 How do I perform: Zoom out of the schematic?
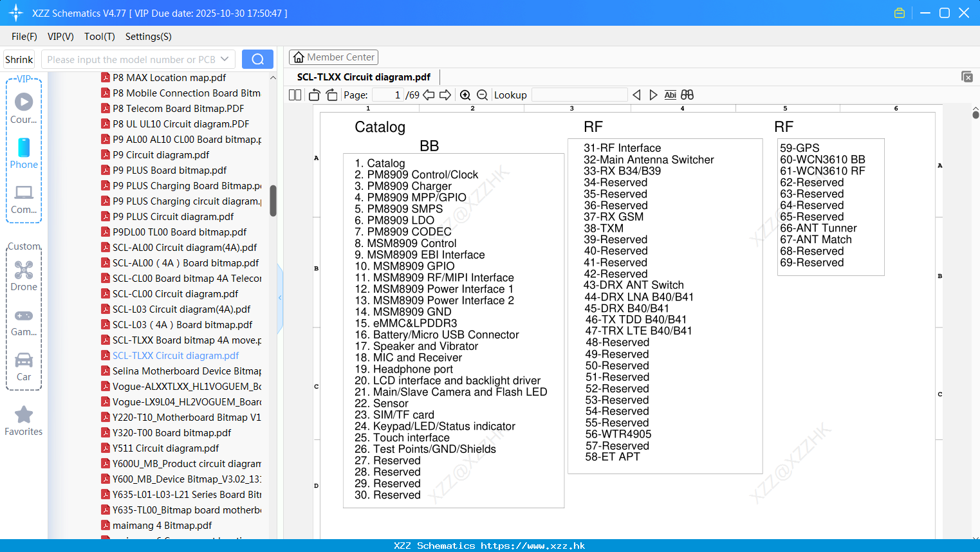pos(482,95)
